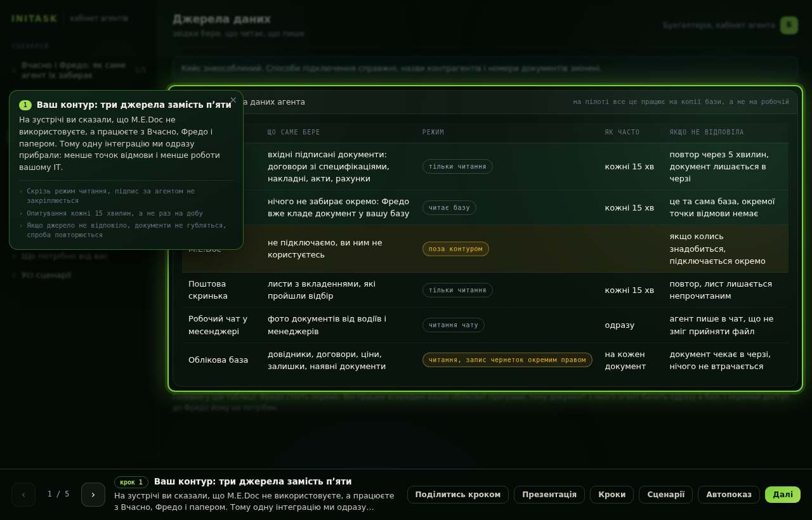The width and height of the screenshot is (812, 520).
Task: Enable Автопоказ
Action: 729,495
